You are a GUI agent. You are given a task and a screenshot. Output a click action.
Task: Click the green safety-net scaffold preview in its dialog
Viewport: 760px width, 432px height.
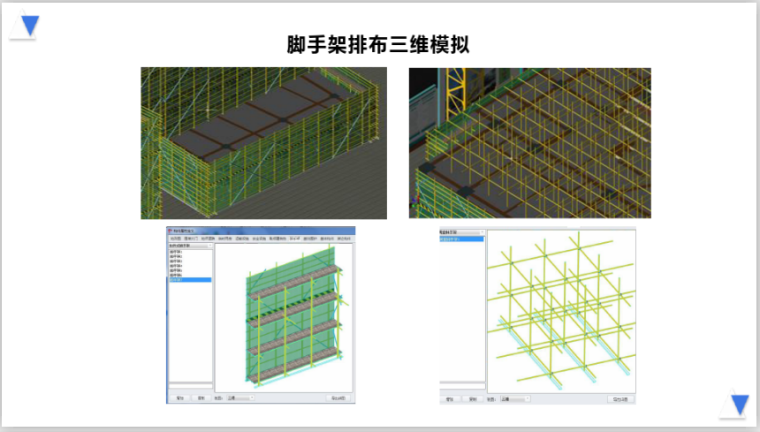click(284, 318)
